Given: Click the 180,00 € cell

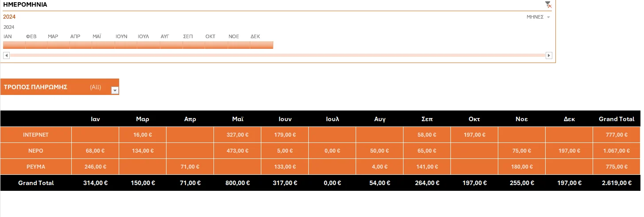Looking at the screenshot, I should (x=522, y=167).
